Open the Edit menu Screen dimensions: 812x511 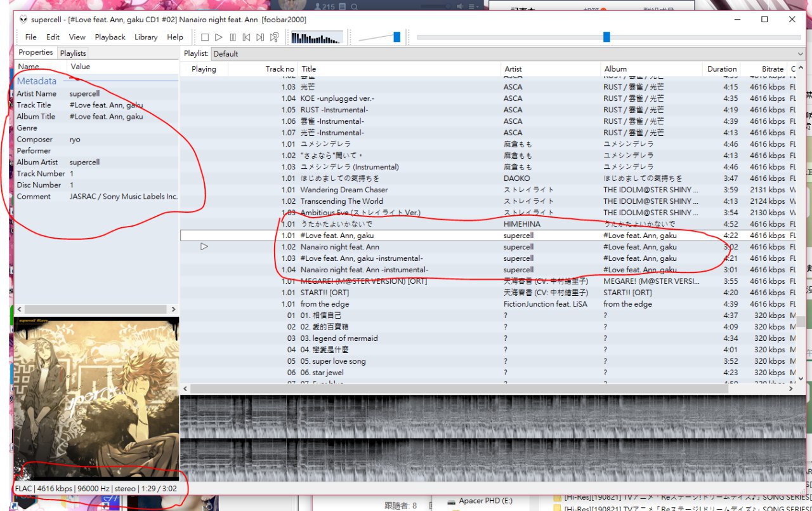pyautogui.click(x=53, y=37)
